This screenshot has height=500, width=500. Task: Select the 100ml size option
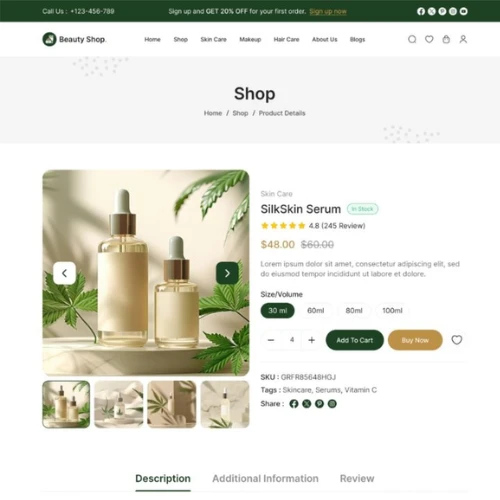[392, 311]
